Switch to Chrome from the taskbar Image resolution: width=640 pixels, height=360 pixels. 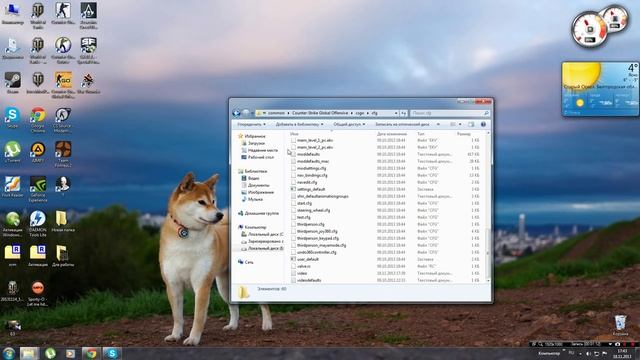[x=91, y=353]
